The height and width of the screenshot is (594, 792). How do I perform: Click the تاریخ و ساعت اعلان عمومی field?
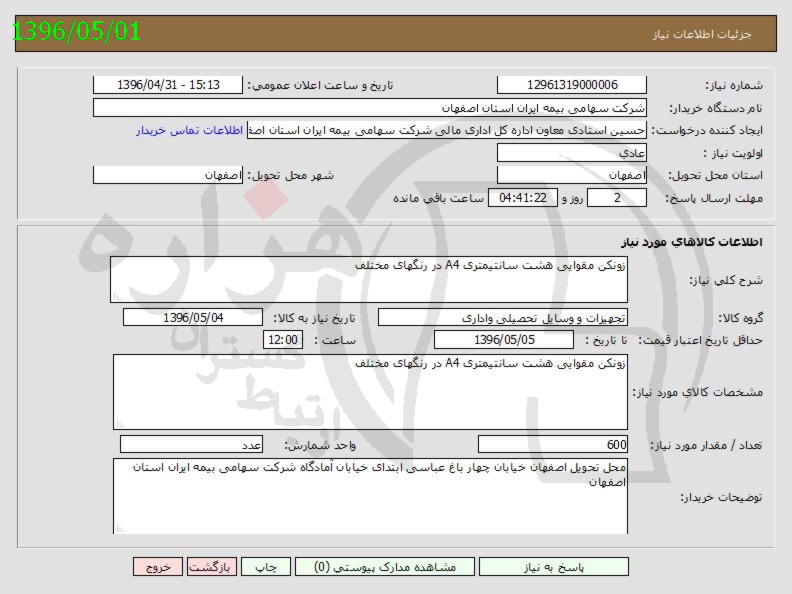pos(167,86)
